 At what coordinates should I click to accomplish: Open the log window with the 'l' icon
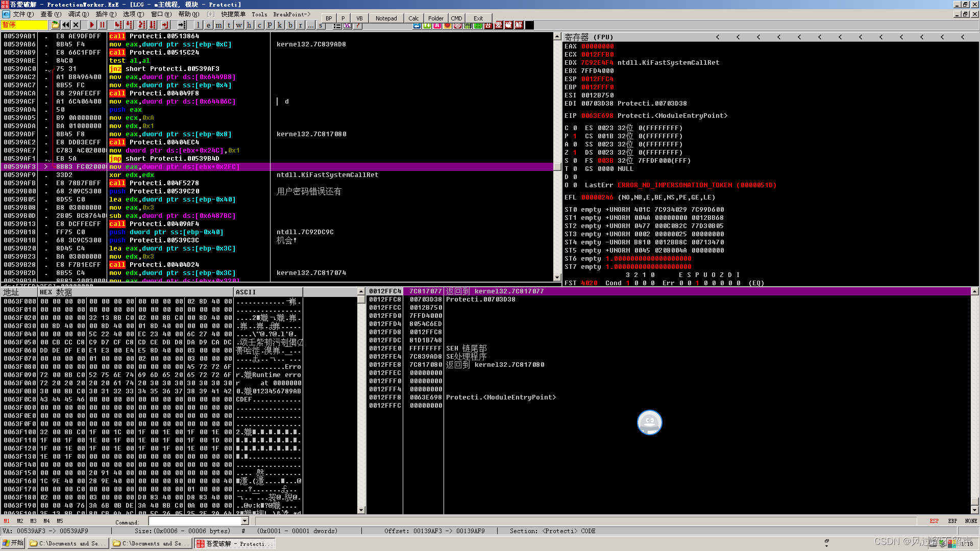pos(198,25)
